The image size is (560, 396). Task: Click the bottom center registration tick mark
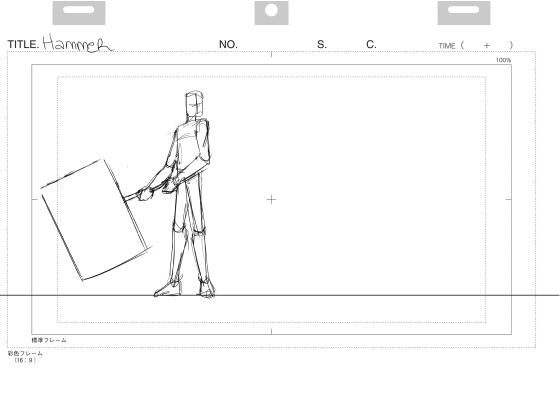271,332
